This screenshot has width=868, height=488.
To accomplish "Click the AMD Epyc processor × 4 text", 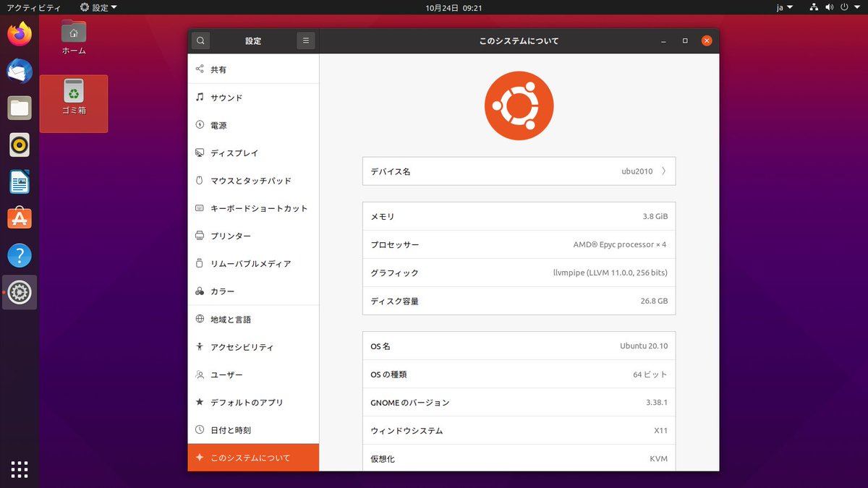I will coord(620,244).
